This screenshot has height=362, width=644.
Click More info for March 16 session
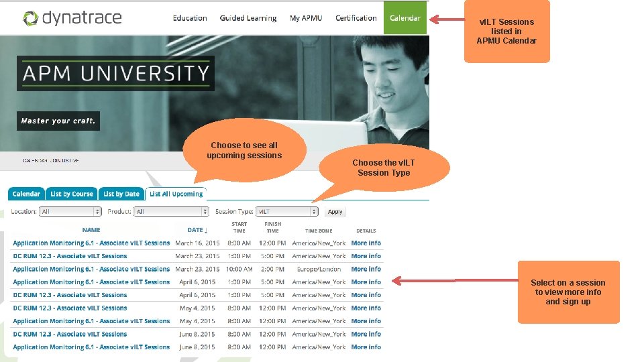(366, 243)
